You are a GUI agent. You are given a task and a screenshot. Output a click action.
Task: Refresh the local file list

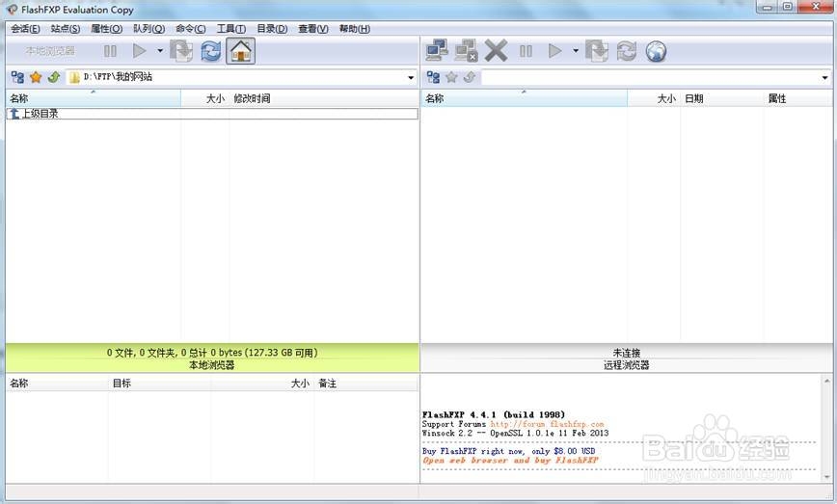pyautogui.click(x=211, y=52)
